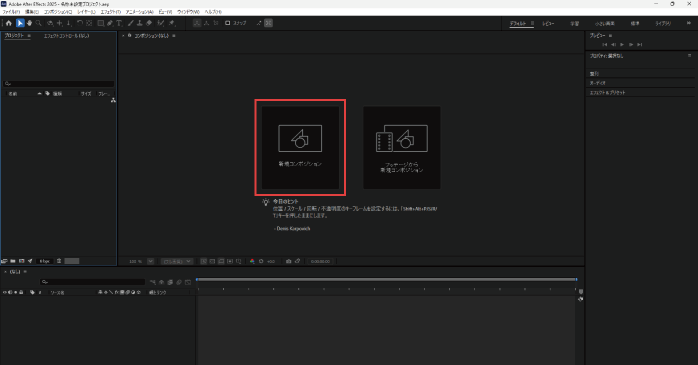Step forward one frame in Preview panel
Screen dimensions: 698x365
tap(631, 45)
